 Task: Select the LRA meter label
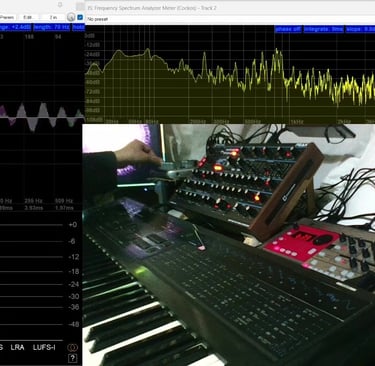click(17, 347)
